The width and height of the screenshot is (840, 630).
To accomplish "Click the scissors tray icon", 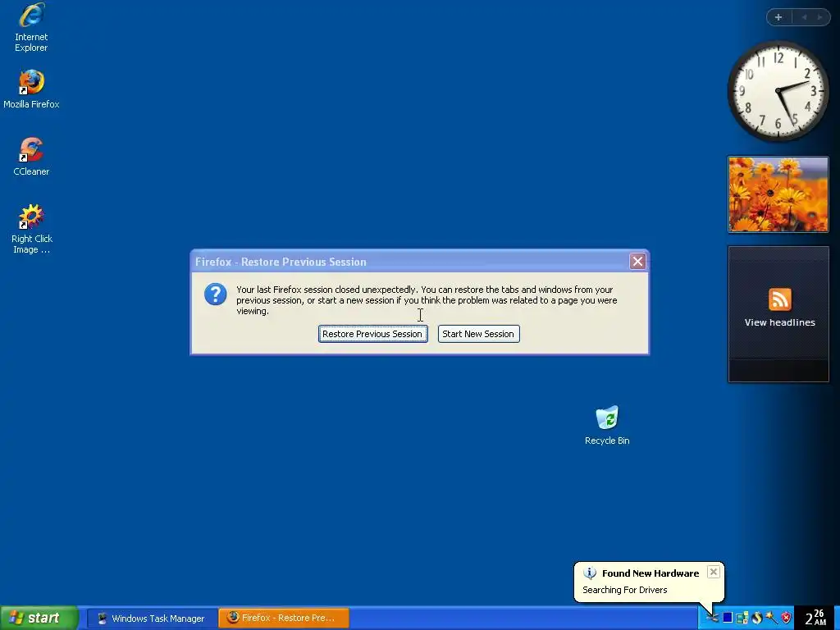I will (712, 619).
